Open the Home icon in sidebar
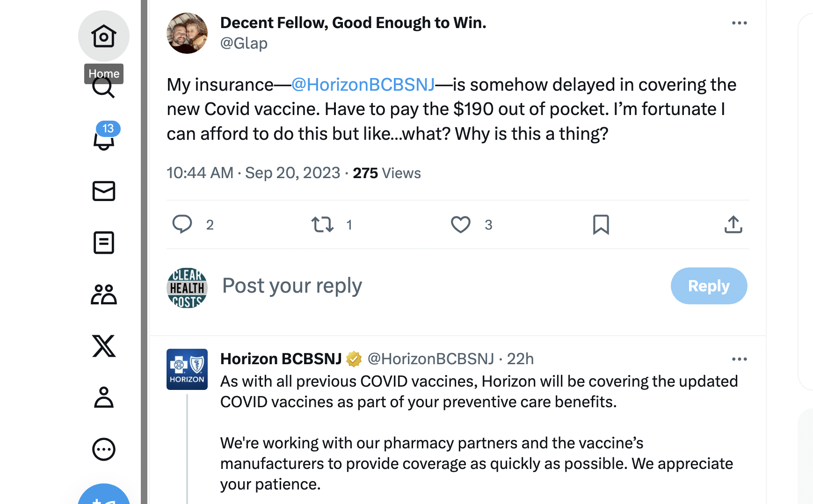This screenshot has height=504, width=813. click(103, 36)
